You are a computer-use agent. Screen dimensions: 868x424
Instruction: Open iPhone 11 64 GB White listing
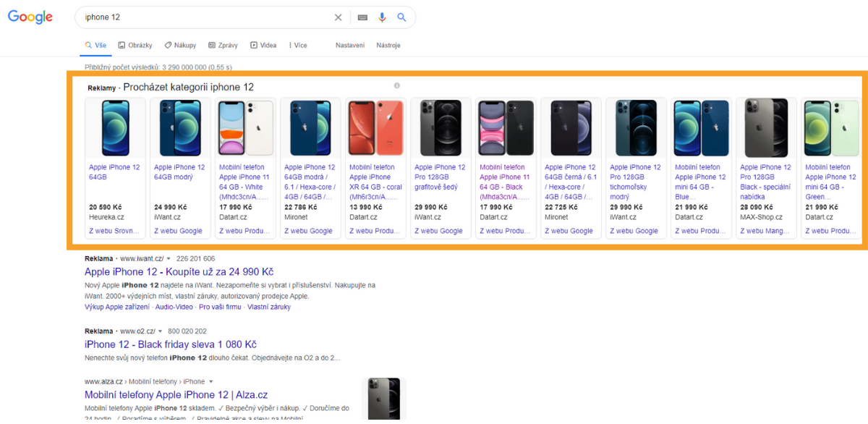(245, 181)
